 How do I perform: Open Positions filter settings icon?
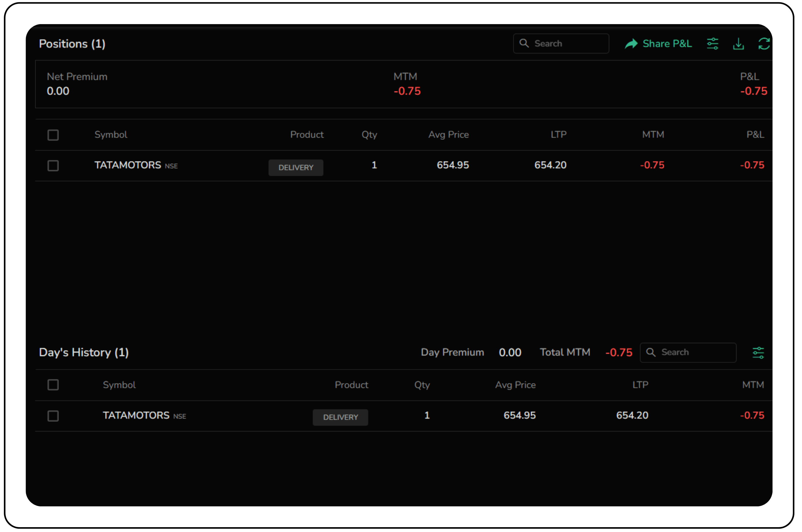click(712, 44)
